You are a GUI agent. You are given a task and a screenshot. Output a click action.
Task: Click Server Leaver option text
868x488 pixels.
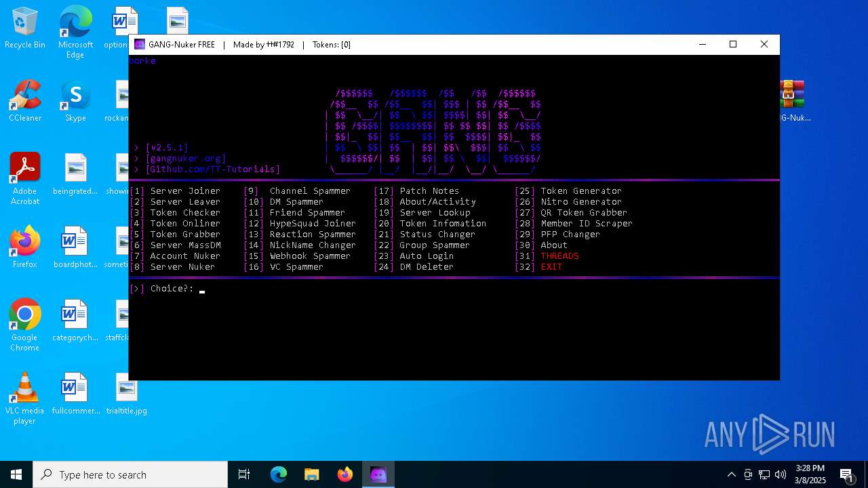click(185, 202)
